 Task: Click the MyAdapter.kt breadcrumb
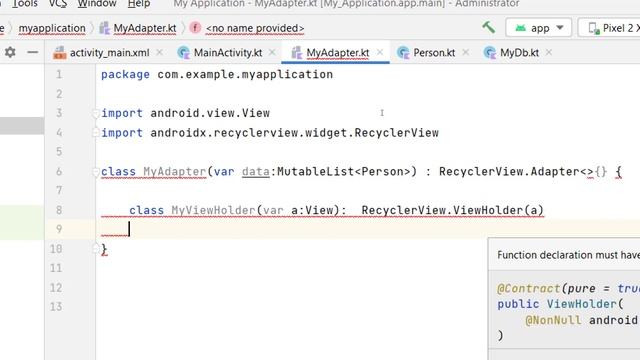[145, 28]
